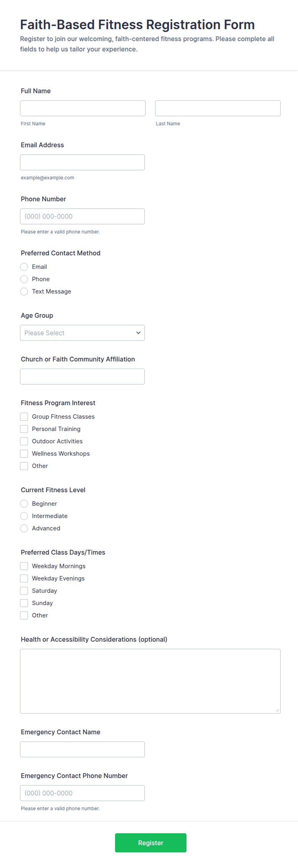The height and width of the screenshot is (868, 298).
Task: Select Email as preferred contact method
Action: pyautogui.click(x=24, y=267)
